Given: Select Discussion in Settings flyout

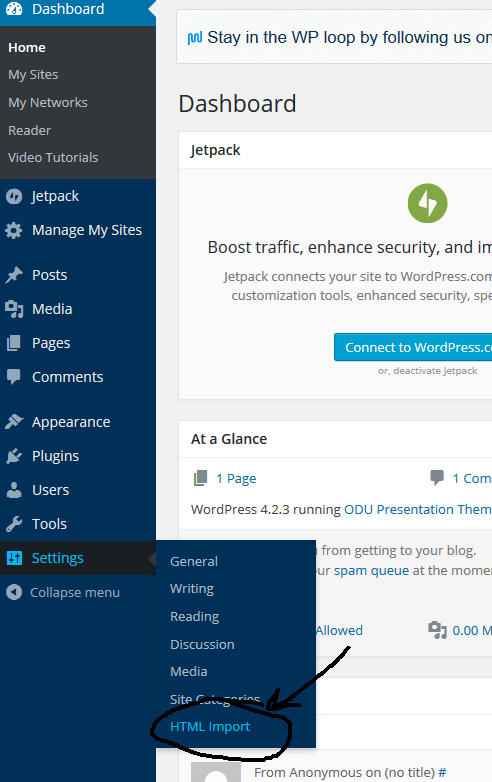Looking at the screenshot, I should point(202,644).
